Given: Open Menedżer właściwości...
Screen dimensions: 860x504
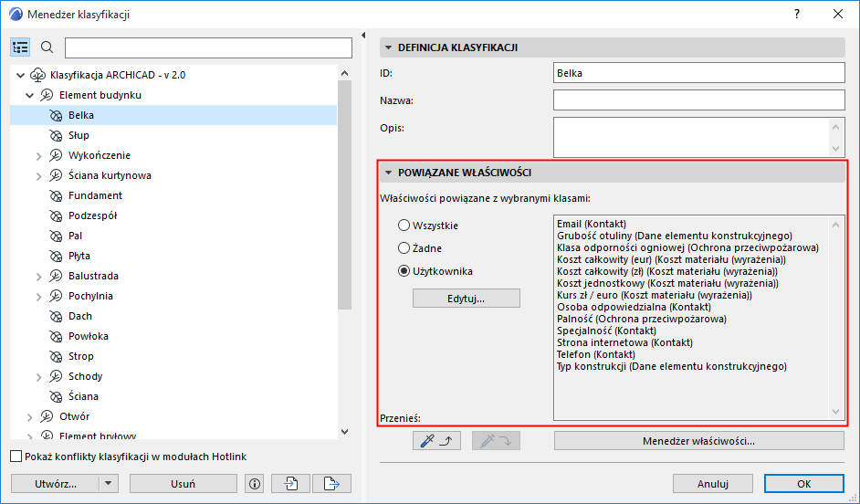Looking at the screenshot, I should pyautogui.click(x=698, y=441).
